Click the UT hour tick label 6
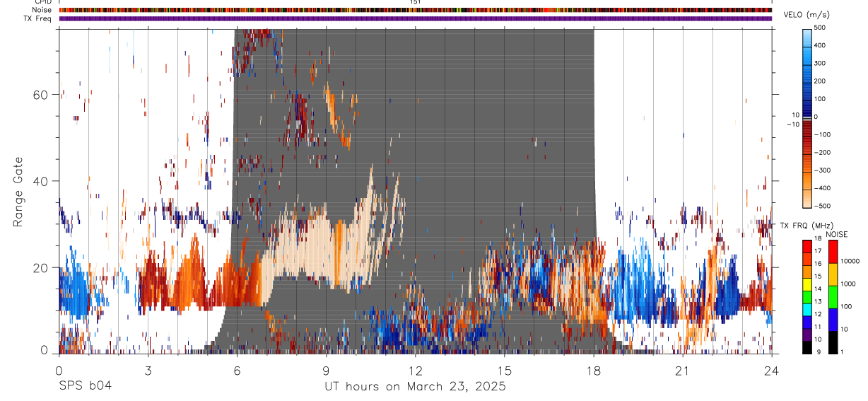Viewport: 868px width, 401px height. (237, 370)
